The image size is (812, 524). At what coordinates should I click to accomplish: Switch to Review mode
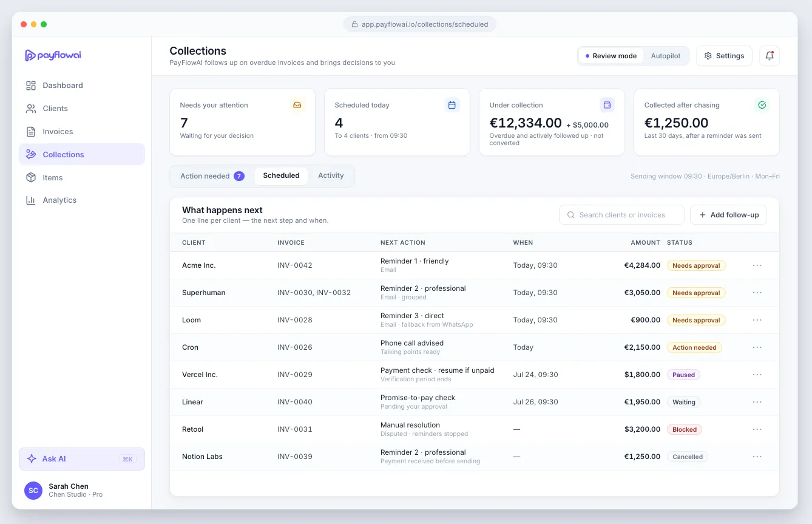tap(611, 56)
